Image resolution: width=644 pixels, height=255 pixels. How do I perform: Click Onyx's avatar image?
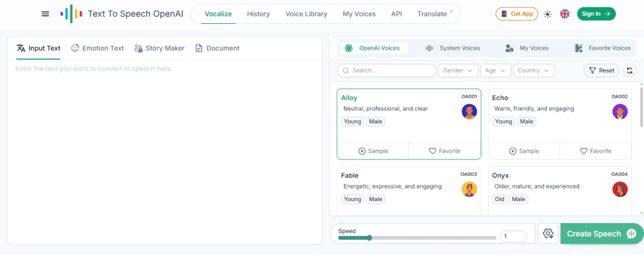620,189
